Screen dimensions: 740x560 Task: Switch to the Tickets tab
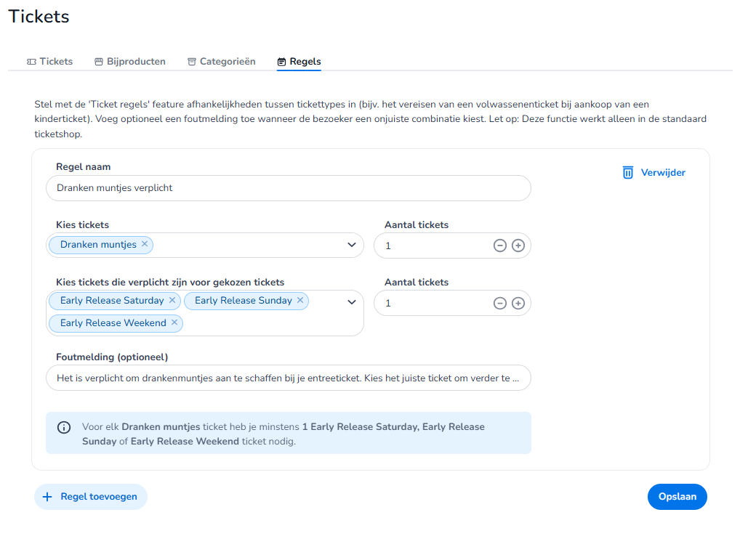coord(49,62)
